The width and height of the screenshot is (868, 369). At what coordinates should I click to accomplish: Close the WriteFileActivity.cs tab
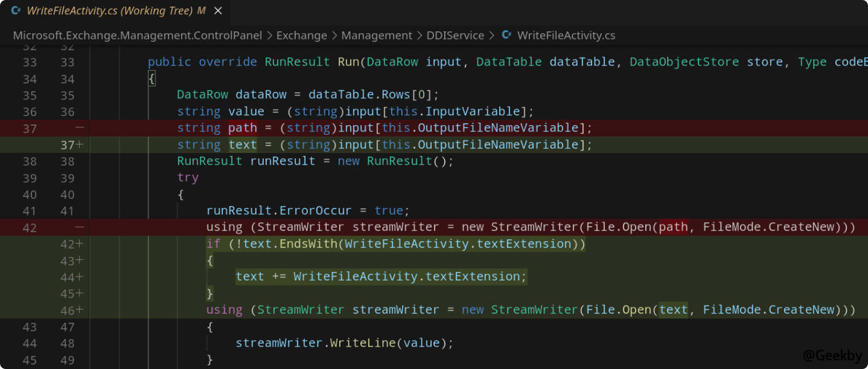coord(218,10)
